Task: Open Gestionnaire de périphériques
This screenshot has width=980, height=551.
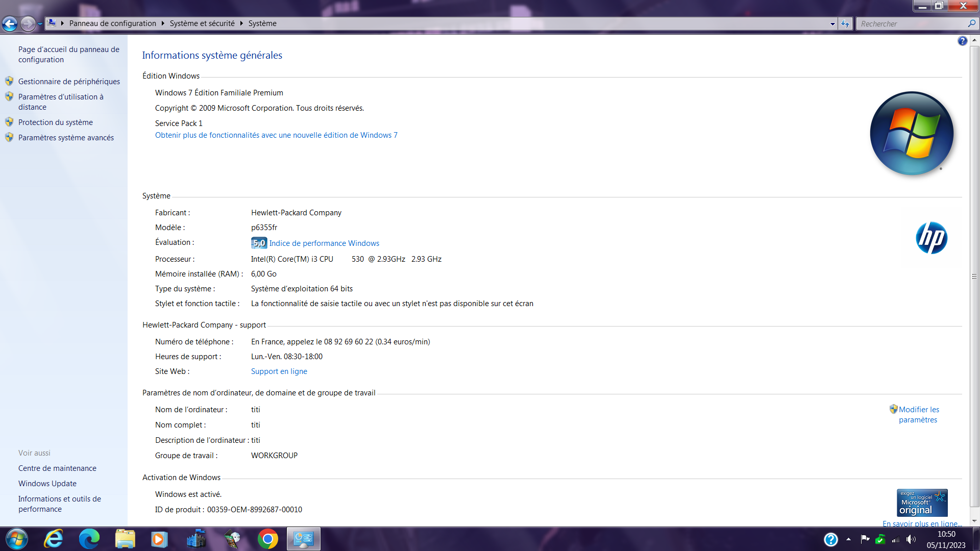Action: [69, 82]
